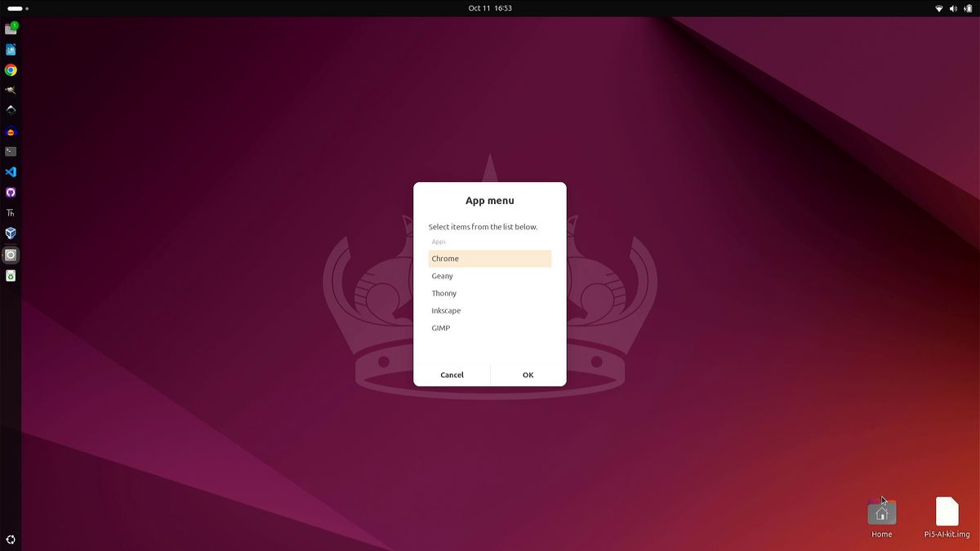
Task: Select GIMP from the App menu list
Action: (x=490, y=327)
